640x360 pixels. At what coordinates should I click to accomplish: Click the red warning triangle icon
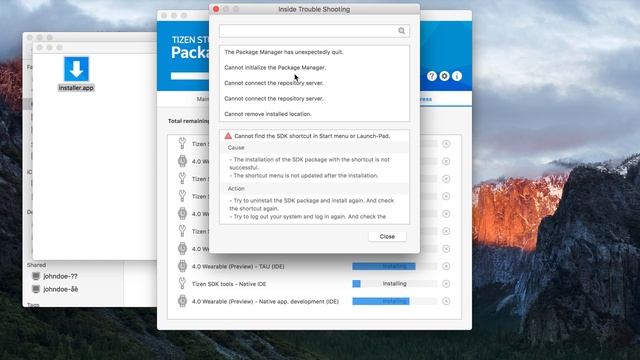pyautogui.click(x=228, y=136)
